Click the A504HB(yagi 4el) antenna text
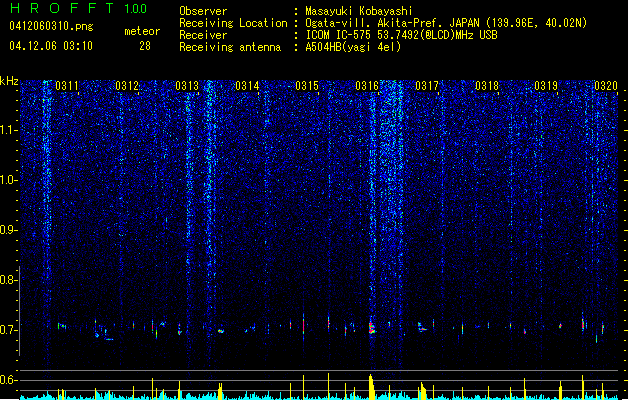Viewport: 629px width, 400px height. point(353,47)
